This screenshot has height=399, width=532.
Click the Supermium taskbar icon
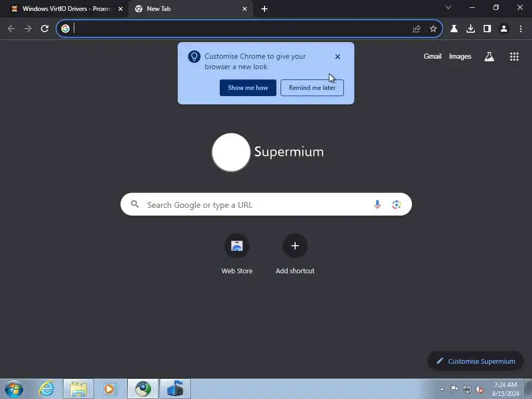tap(143, 389)
